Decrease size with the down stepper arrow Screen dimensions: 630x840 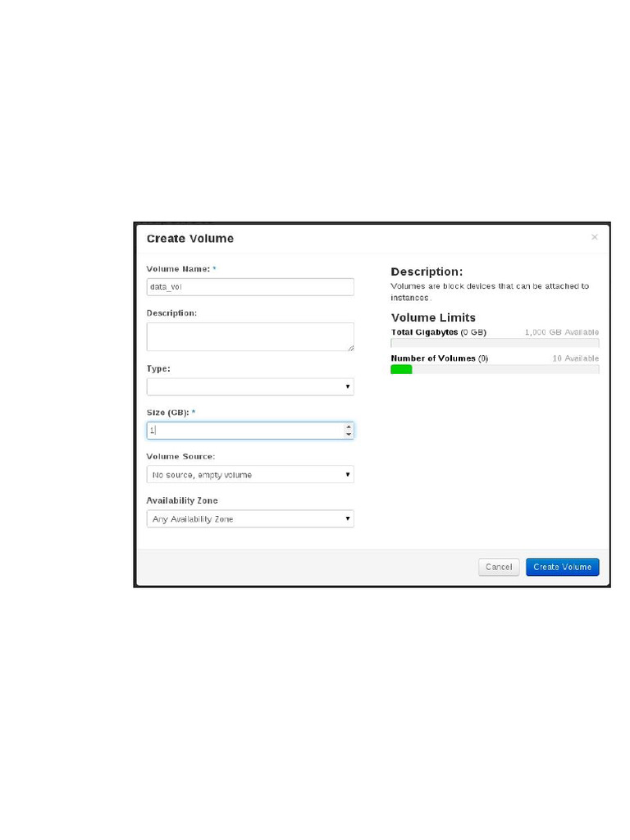tap(349, 435)
